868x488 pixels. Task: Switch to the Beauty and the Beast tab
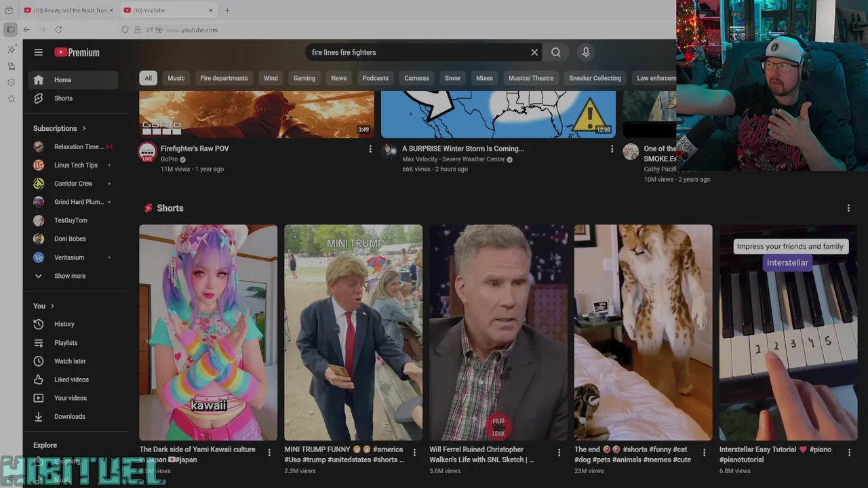pos(69,10)
